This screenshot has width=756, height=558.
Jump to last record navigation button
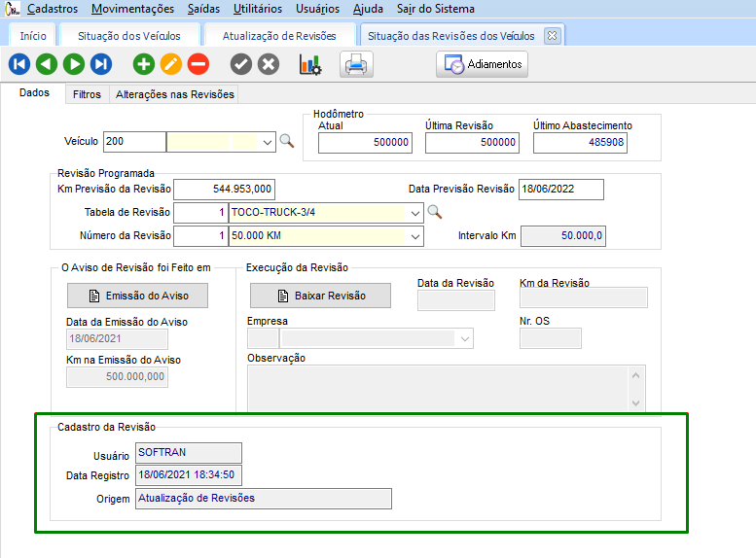click(x=101, y=64)
